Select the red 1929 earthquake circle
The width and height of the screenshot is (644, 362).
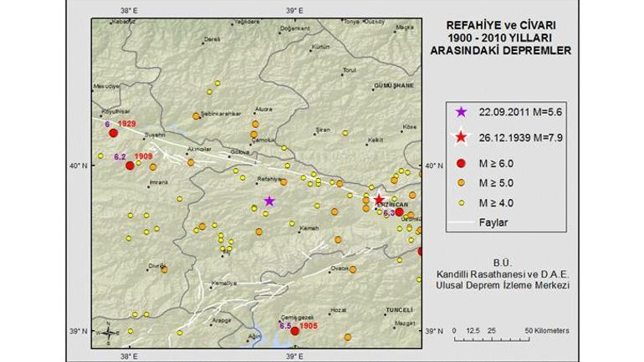(113, 132)
